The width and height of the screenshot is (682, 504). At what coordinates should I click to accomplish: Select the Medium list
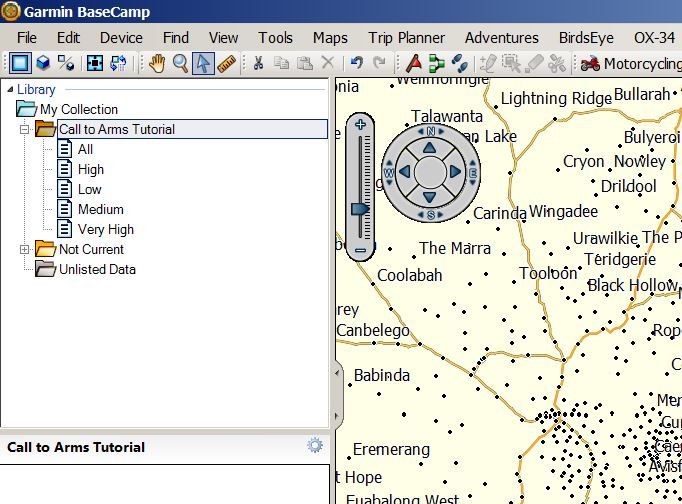(x=101, y=209)
